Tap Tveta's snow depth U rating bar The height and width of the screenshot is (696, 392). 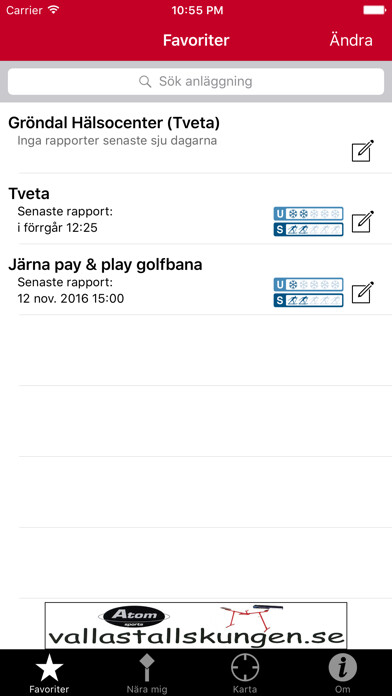click(x=309, y=214)
